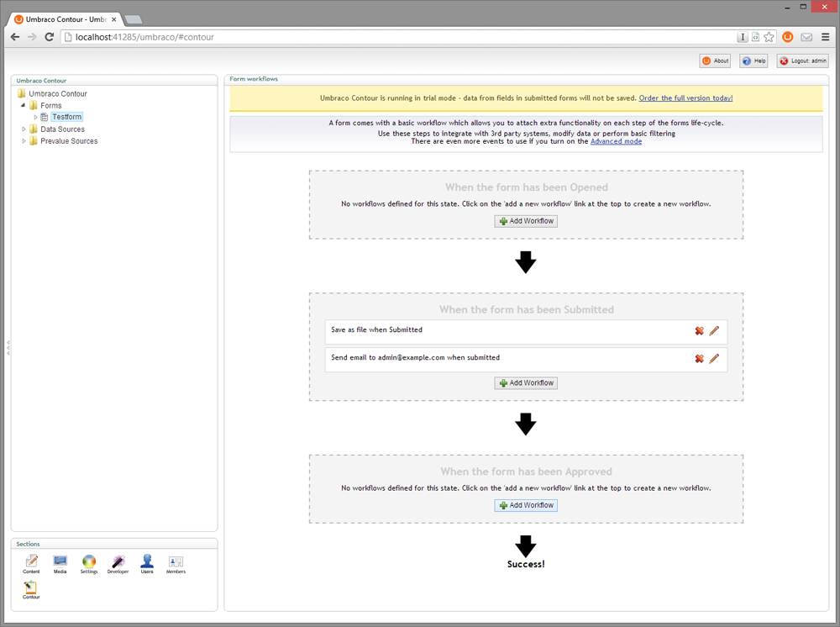Open a new browser tab
The height and width of the screenshot is (627, 840).
134,20
